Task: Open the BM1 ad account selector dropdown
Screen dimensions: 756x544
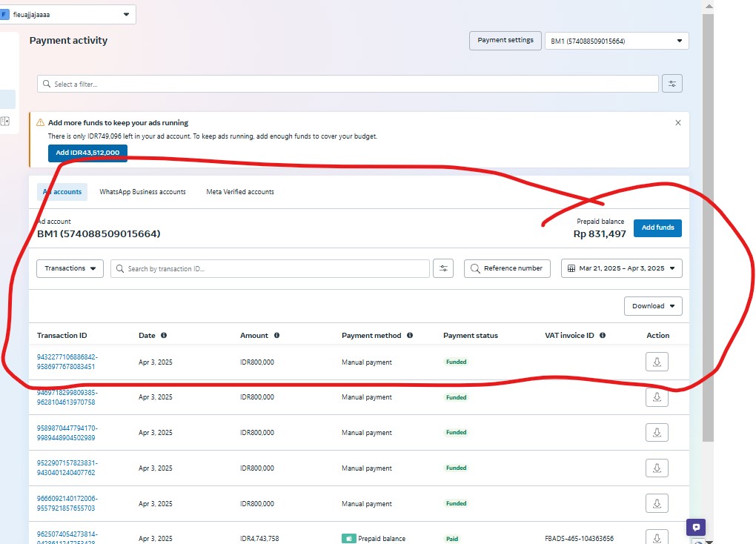Action: point(616,41)
